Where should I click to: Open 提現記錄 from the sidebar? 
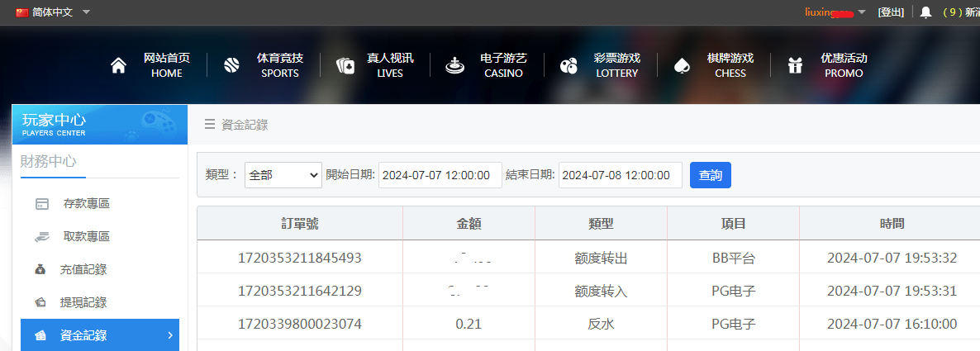pyautogui.click(x=83, y=303)
